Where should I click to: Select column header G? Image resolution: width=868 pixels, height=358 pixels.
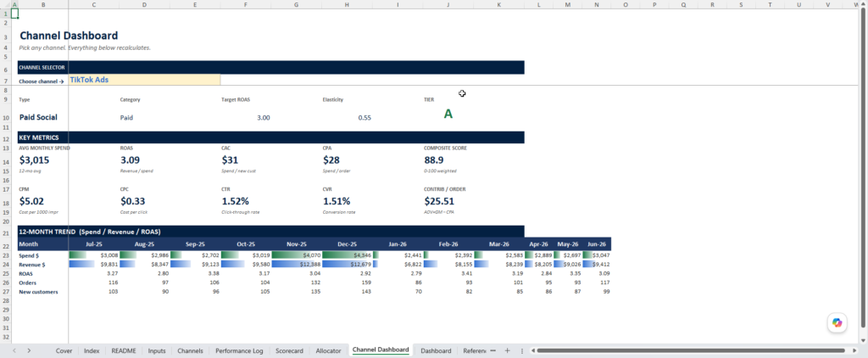point(296,4)
